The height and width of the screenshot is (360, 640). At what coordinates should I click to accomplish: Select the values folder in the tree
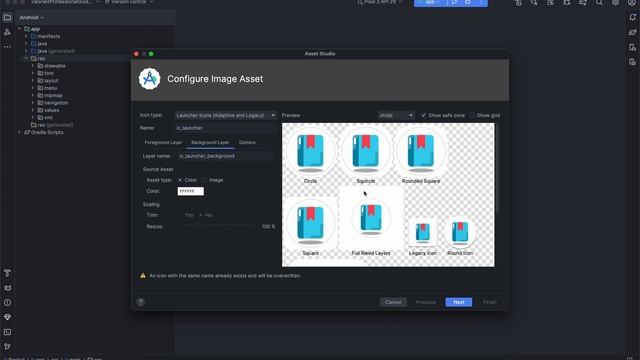point(48,110)
